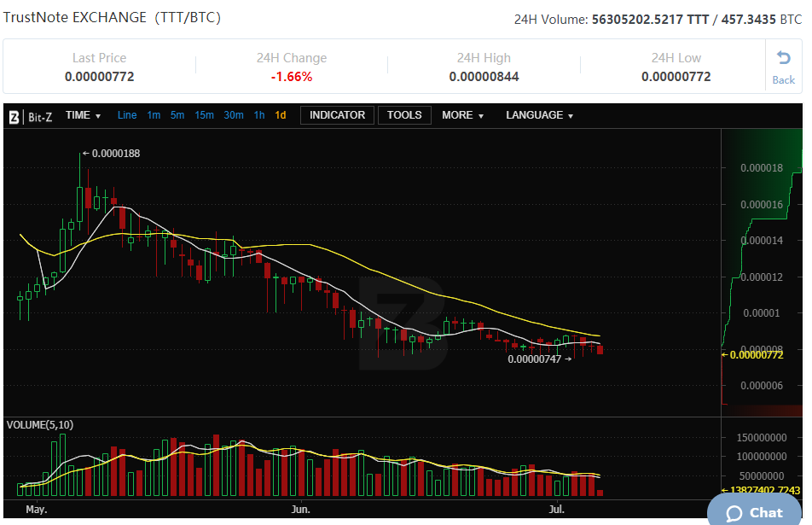Click the Jul. date axis label
The width and height of the screenshot is (812, 525).
tap(557, 510)
